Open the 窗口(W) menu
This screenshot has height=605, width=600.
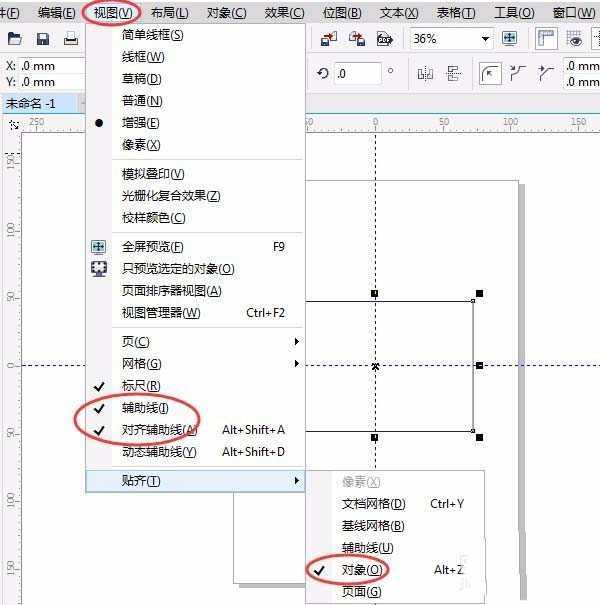click(x=574, y=13)
